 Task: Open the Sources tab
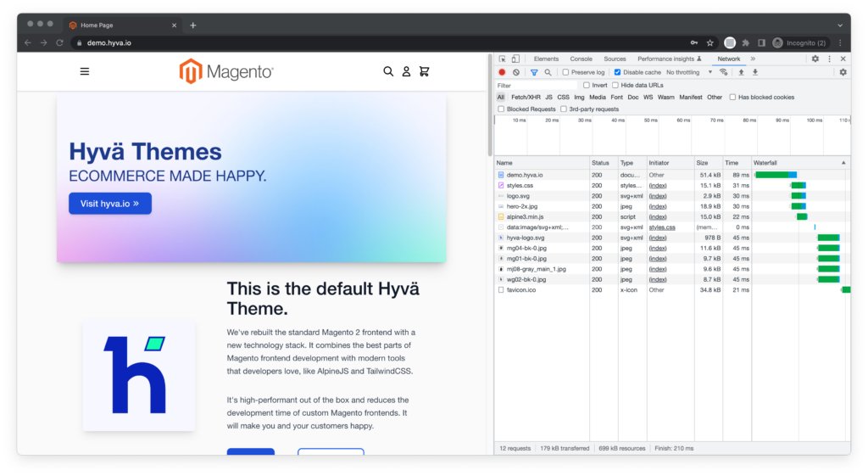tap(615, 59)
